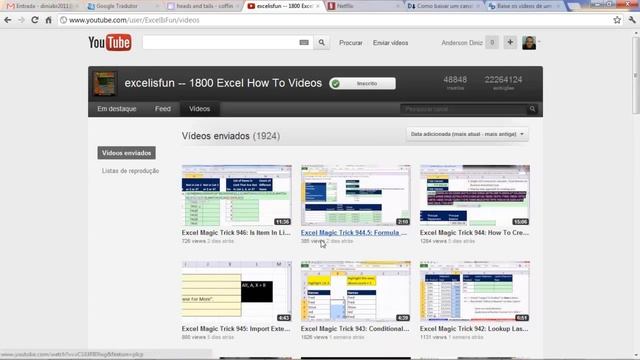Open the Excel Magic Trick 943 thumbnail
Image resolution: width=640 pixels, height=360 pixels.
[356, 291]
